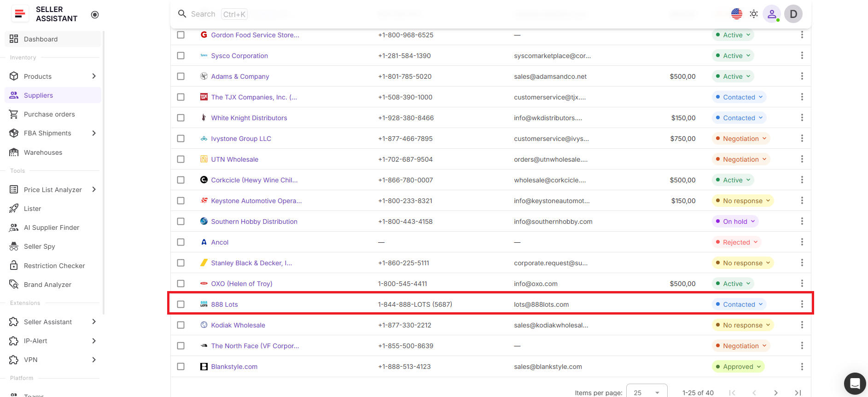The image size is (868, 397).
Task: Open three-dot menu for White Knight Distributors
Action: 802,118
